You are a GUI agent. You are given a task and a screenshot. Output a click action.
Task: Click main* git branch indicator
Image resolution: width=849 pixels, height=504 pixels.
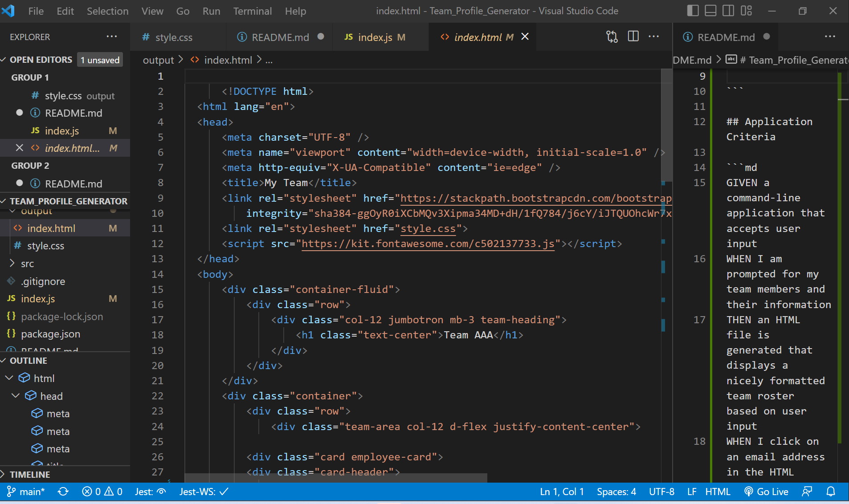click(x=26, y=492)
